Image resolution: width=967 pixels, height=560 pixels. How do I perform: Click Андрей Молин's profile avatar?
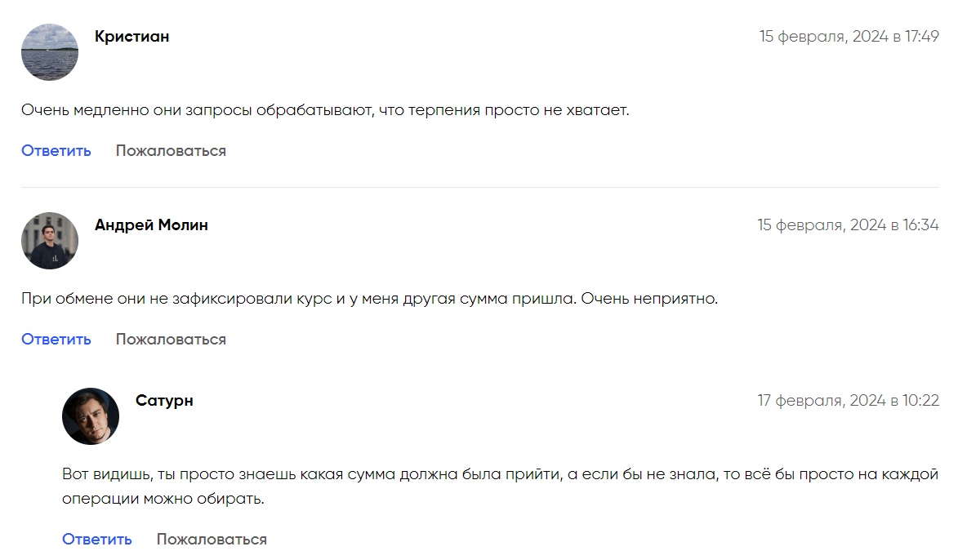tap(50, 241)
